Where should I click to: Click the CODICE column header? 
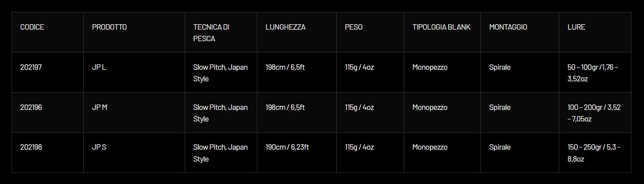click(x=32, y=27)
